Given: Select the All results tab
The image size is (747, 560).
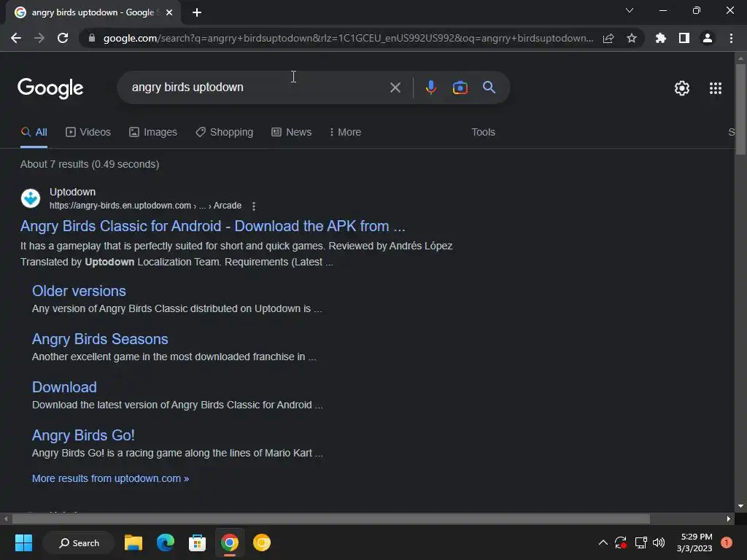Looking at the screenshot, I should tap(34, 133).
